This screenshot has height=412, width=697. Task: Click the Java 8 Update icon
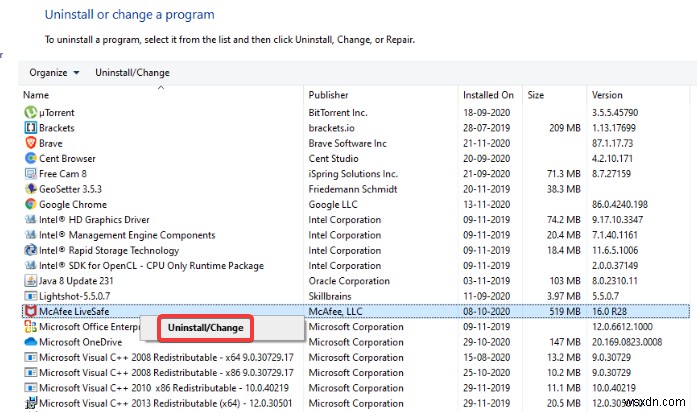[x=30, y=281]
